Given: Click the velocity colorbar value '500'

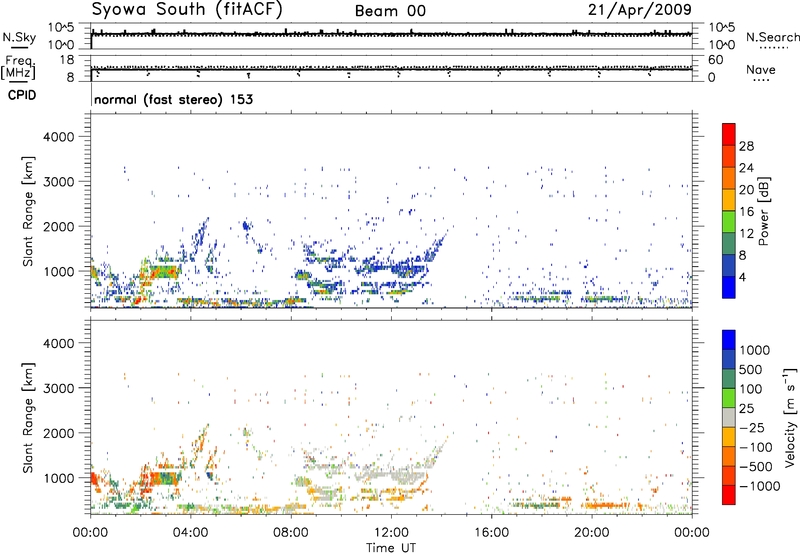Looking at the screenshot, I should click(x=753, y=370).
